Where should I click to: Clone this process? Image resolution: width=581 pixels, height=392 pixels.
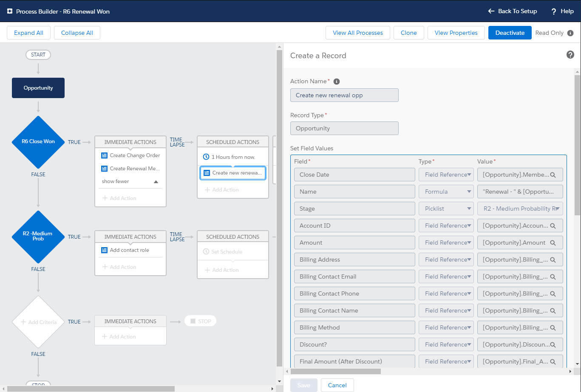[x=409, y=33]
